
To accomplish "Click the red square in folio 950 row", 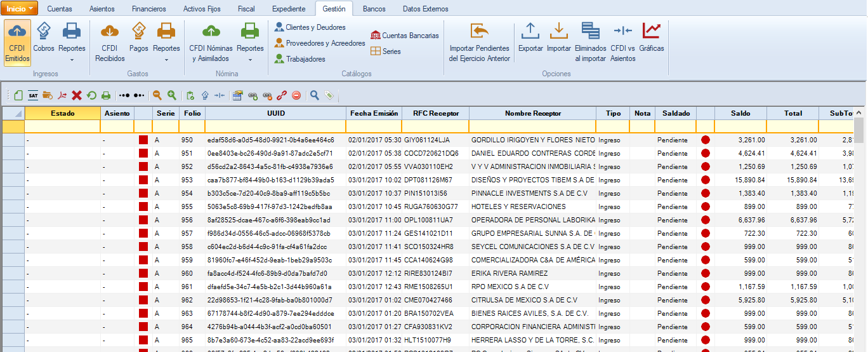I will pyautogui.click(x=143, y=140).
